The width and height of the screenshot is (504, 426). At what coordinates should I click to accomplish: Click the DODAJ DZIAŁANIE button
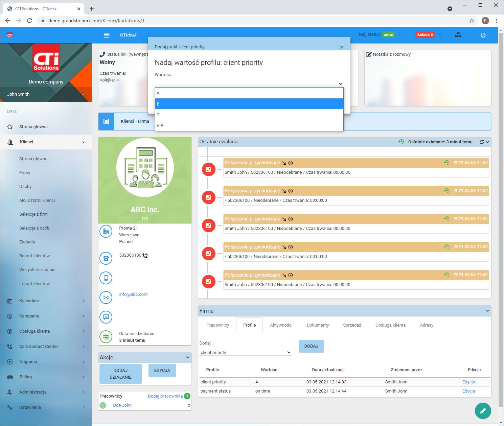(120, 374)
